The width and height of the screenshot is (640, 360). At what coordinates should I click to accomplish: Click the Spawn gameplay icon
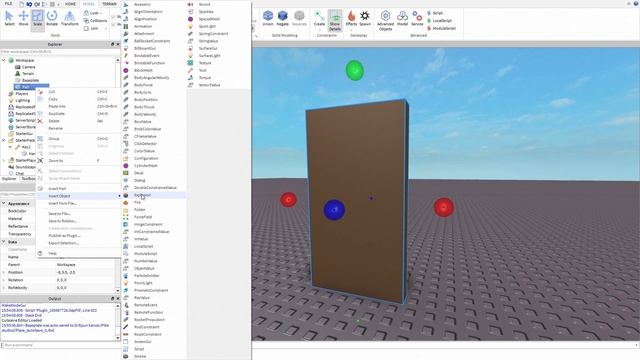click(x=365, y=18)
